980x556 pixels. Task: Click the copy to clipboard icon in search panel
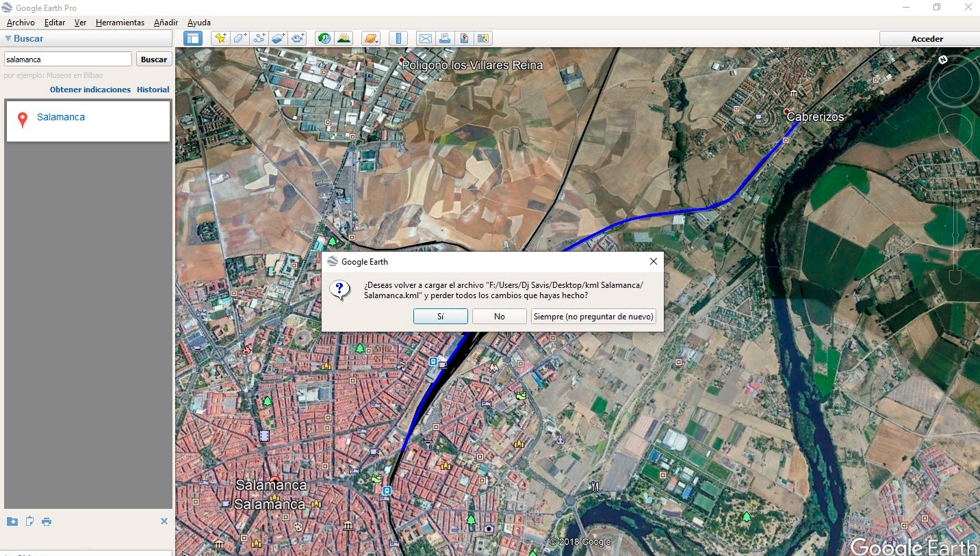[29, 522]
